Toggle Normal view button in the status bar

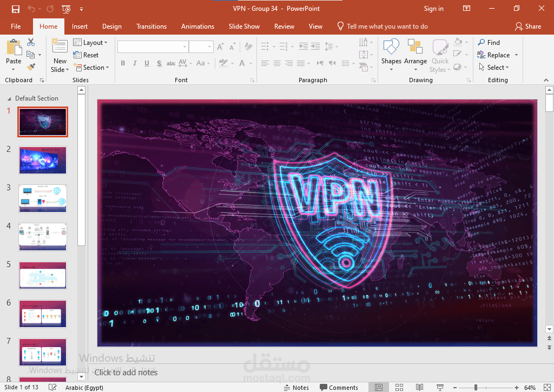[x=379, y=388]
